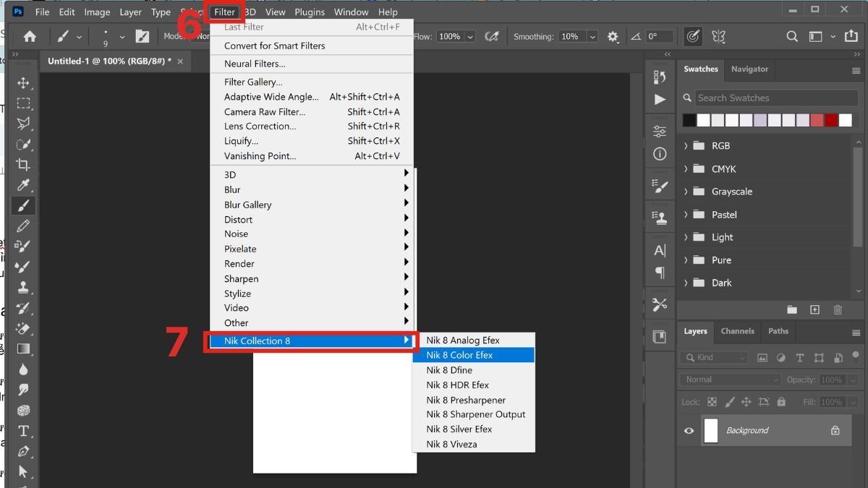
Task: Select the Gradient tool
Action: 23,349
